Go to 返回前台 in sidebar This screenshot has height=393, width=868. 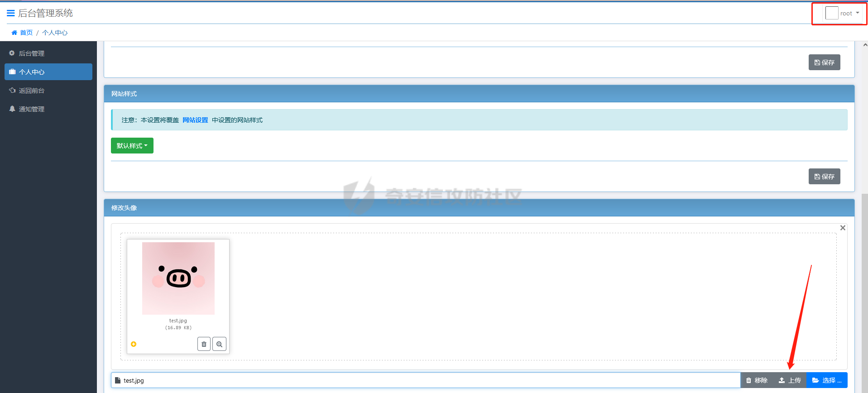coord(31,91)
